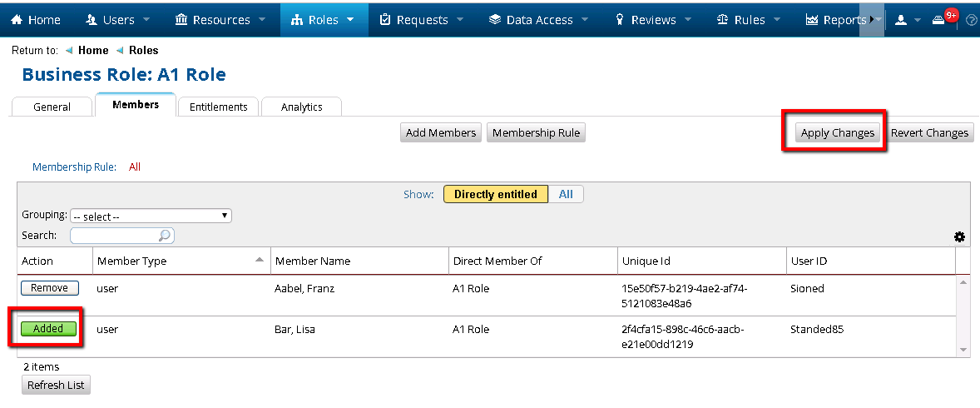Show only Directly entitled members
Image resolution: width=980 pixels, height=408 pixels.
tap(495, 194)
